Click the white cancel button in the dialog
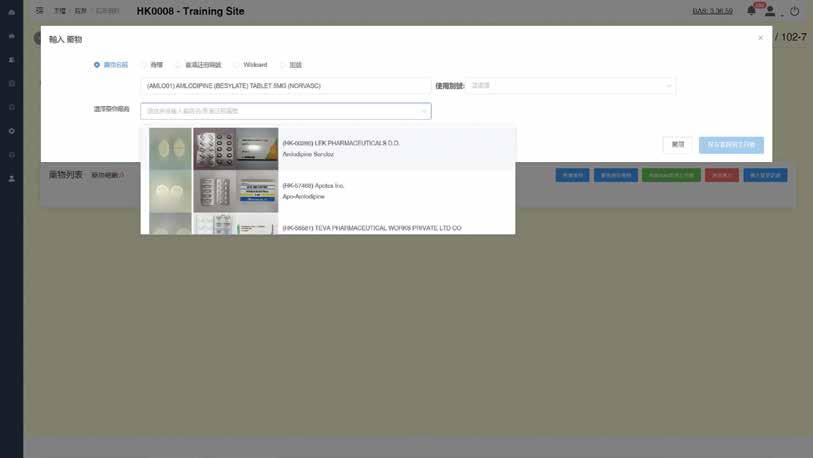 tap(677, 145)
